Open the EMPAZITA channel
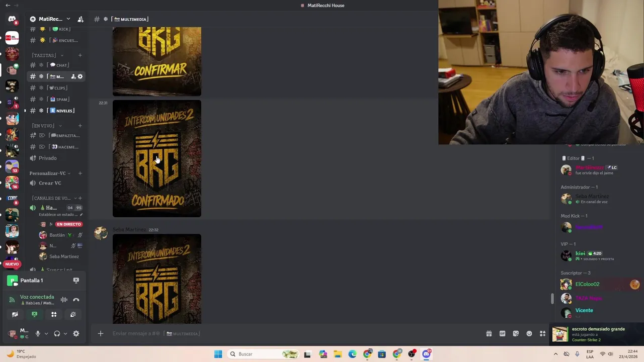Viewport: 644px width, 362px height. pyautogui.click(x=55, y=135)
